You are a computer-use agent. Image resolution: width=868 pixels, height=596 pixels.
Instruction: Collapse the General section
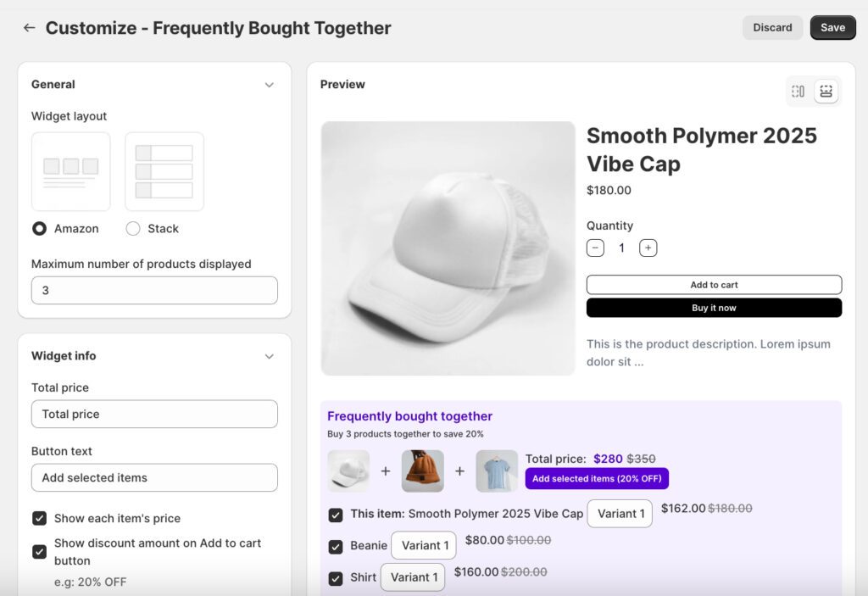269,85
